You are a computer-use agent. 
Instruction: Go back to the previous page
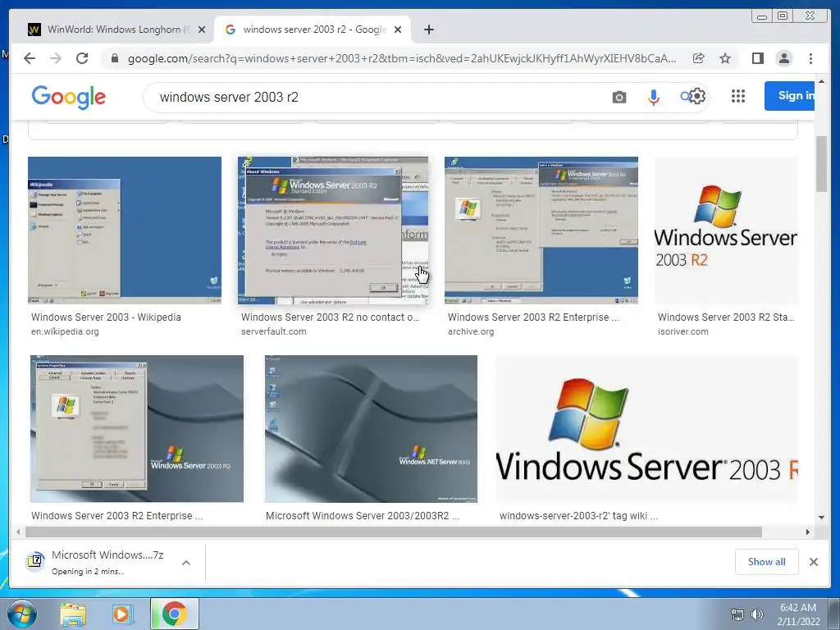30,58
